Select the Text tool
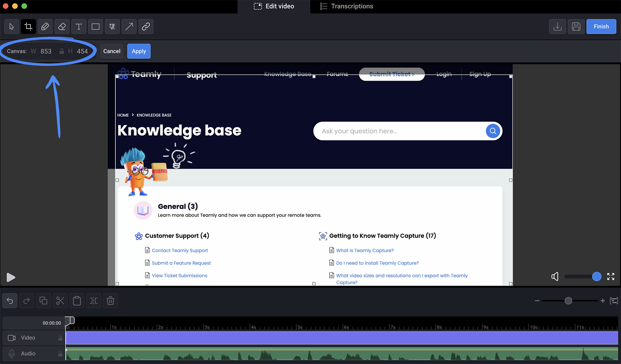 click(x=79, y=26)
